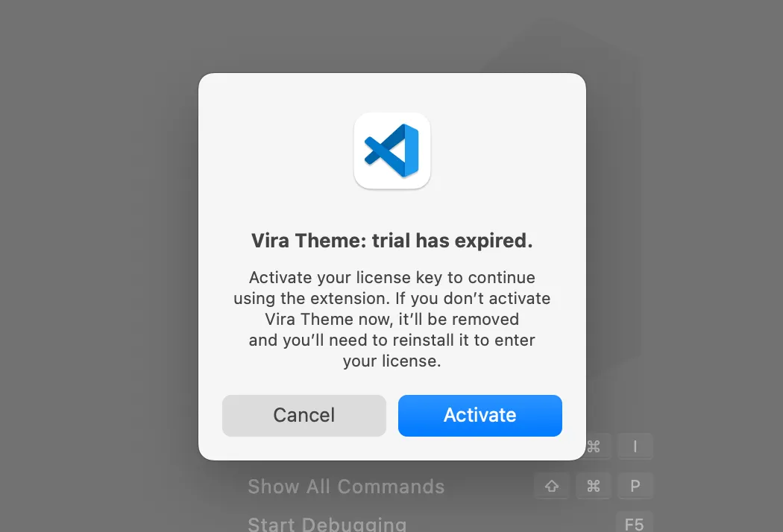Screen dimensions: 783x532
Task: Click the "using the extension" message line
Action: (392, 299)
